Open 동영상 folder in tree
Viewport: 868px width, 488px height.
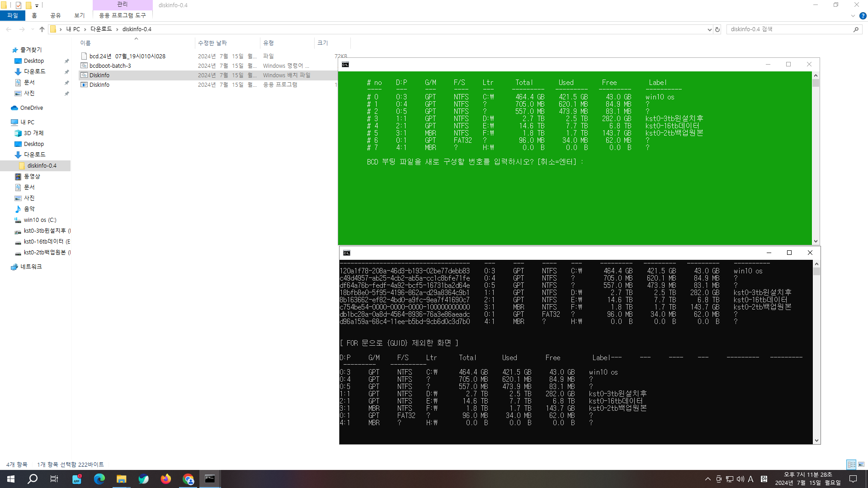tap(32, 176)
